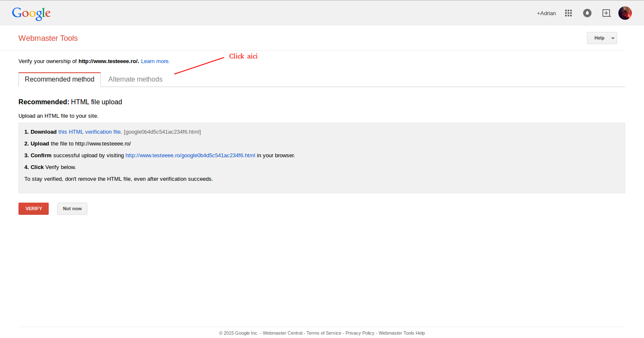Image resolution: width=644 pixels, height=338 pixels.
Task: Click the 'Upload an HTML file to your site' text
Action: coord(58,116)
